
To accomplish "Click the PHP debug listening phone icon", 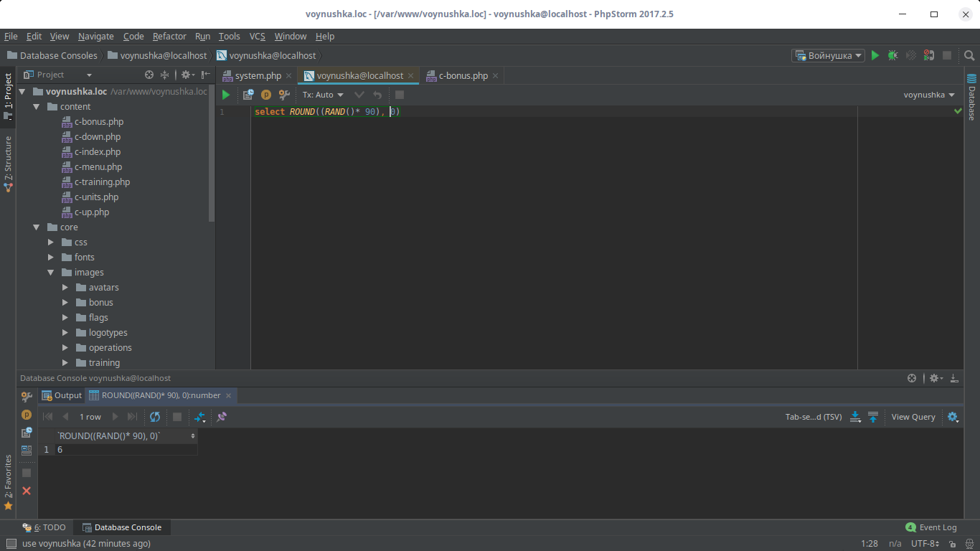I will [x=929, y=55].
